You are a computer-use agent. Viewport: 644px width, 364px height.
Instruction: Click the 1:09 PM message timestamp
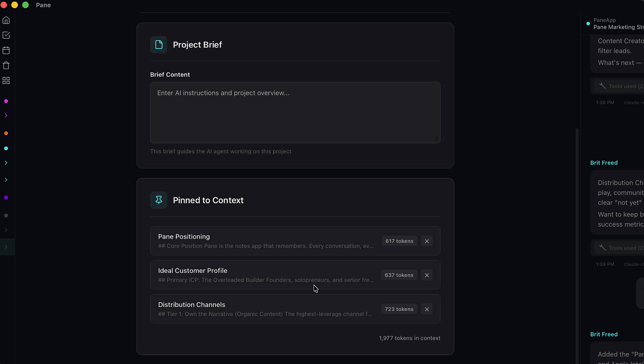click(605, 264)
